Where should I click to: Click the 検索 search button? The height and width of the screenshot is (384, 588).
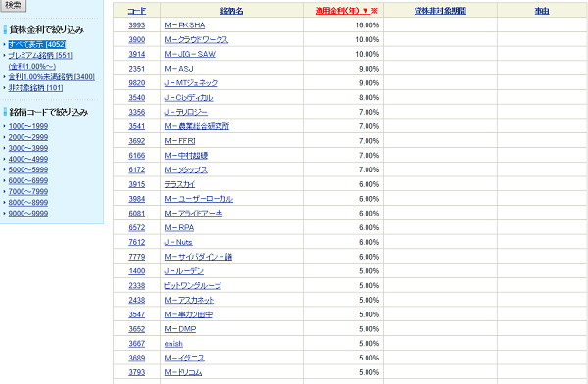(13, 5)
